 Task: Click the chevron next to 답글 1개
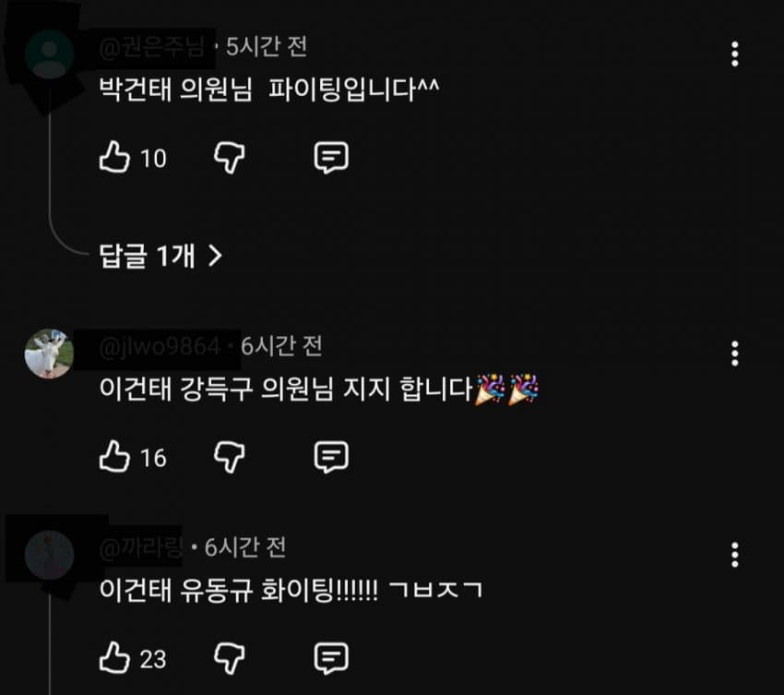point(215,257)
